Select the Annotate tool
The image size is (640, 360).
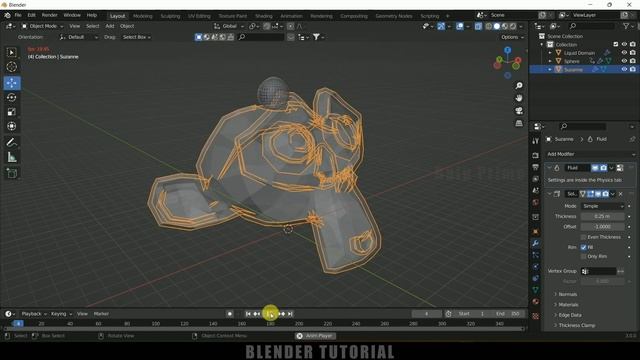pos(11,142)
